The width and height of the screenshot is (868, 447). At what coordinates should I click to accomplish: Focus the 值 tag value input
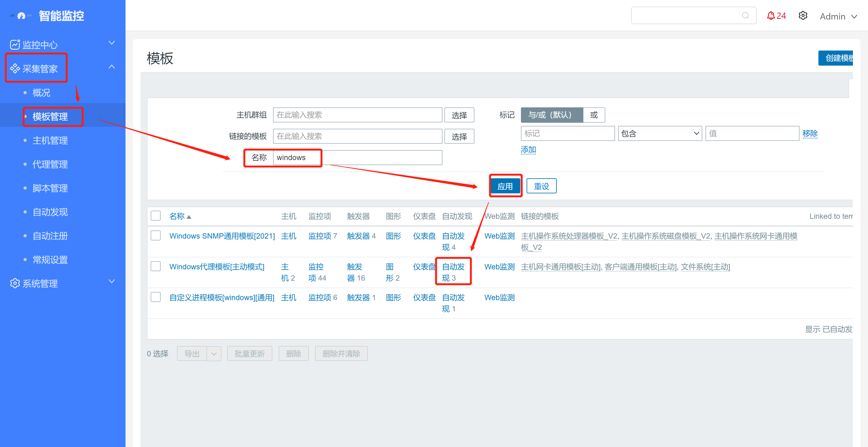point(752,133)
